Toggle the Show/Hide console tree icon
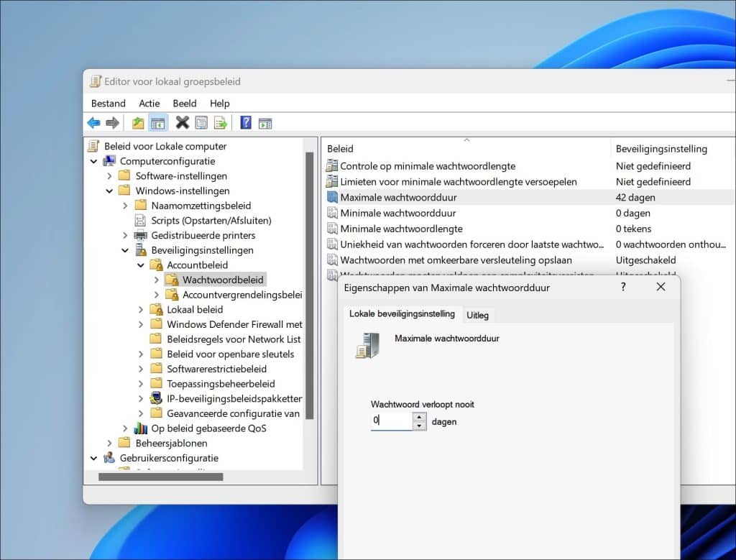 click(x=157, y=123)
